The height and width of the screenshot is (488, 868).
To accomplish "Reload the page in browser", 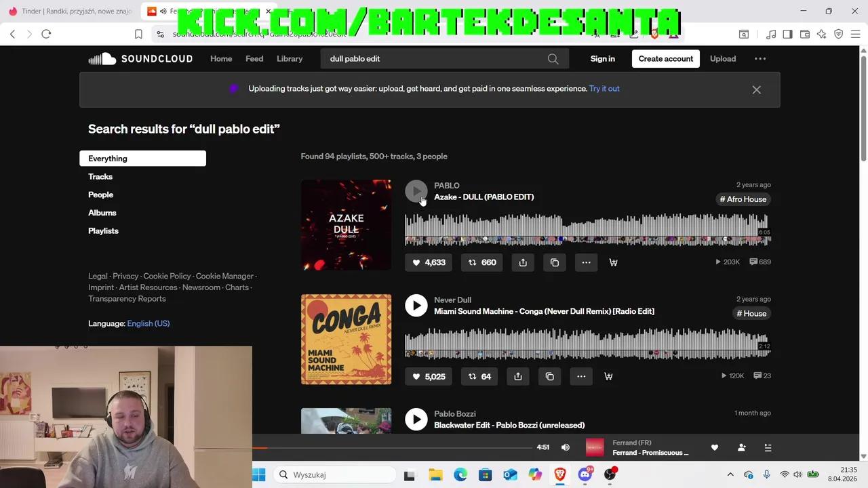I will (x=46, y=34).
